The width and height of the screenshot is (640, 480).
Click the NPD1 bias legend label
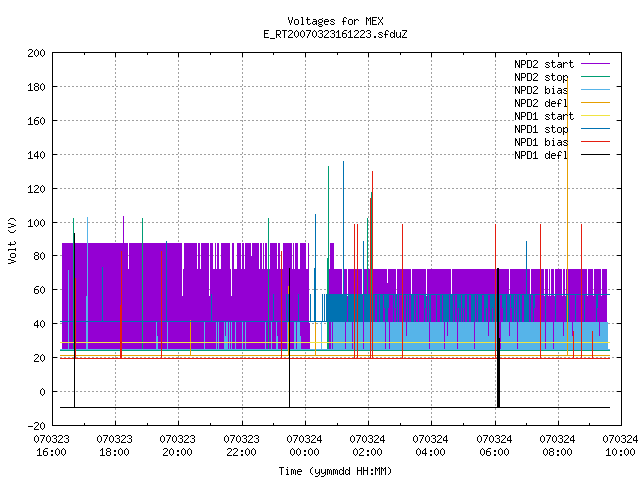541,142
